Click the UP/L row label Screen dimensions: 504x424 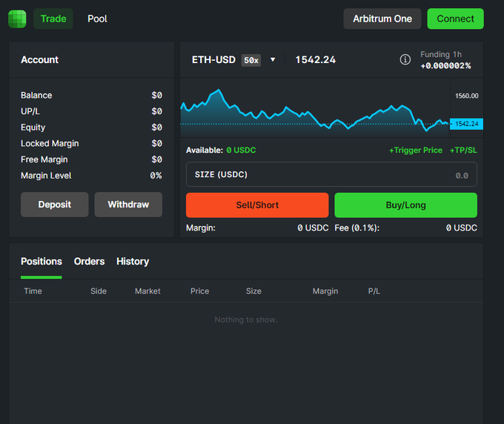(30, 111)
